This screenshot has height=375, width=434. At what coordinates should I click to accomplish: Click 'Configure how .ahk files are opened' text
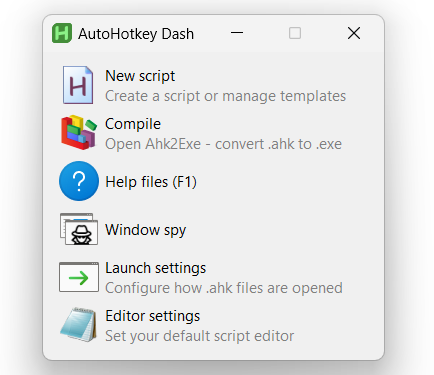tap(224, 288)
